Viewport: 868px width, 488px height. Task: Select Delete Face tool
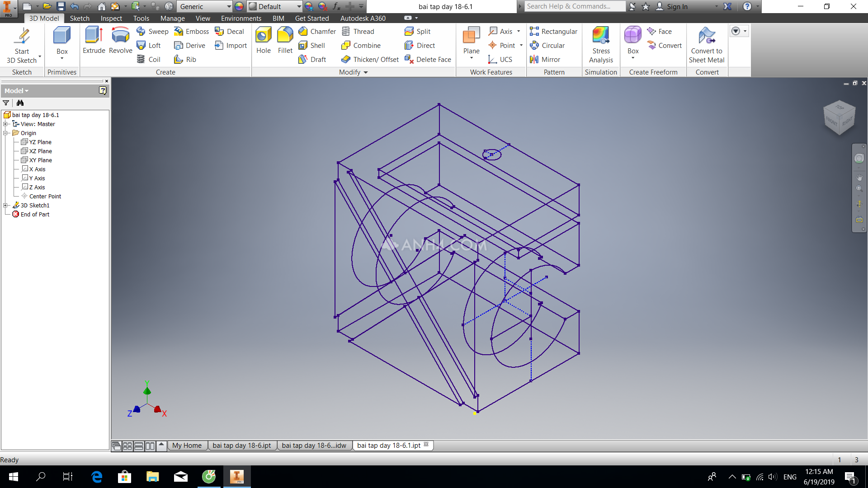tap(428, 59)
